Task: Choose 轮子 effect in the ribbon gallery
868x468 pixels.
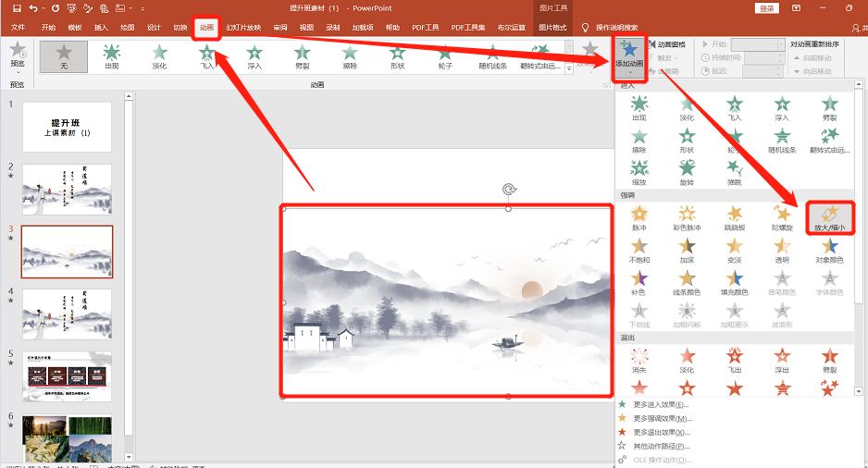Action: (445, 56)
